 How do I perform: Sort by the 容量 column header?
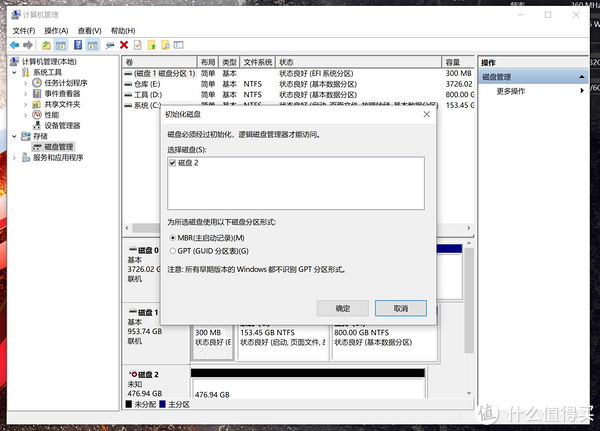(458, 62)
